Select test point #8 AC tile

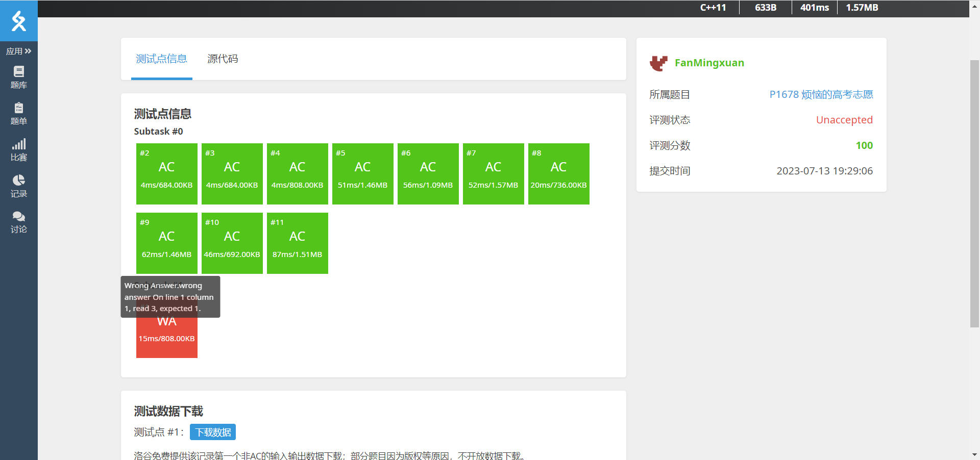coord(559,174)
